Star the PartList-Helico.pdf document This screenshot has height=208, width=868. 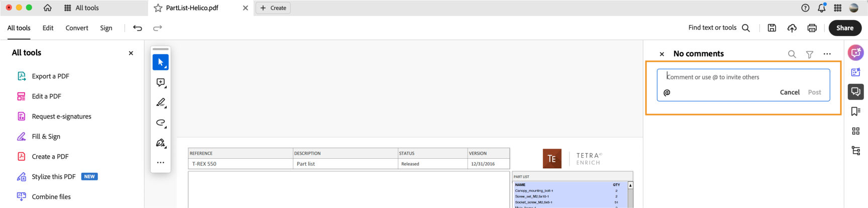pyautogui.click(x=158, y=8)
